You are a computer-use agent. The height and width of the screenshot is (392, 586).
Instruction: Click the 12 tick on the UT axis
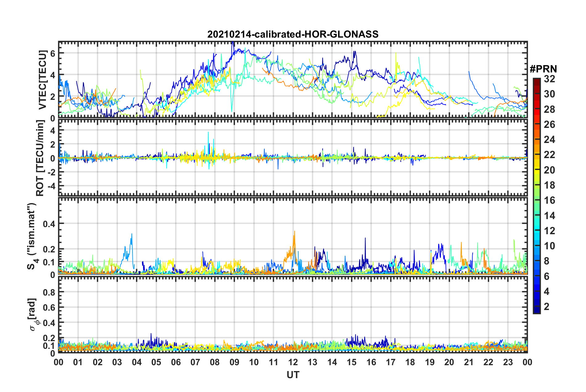tap(293, 362)
